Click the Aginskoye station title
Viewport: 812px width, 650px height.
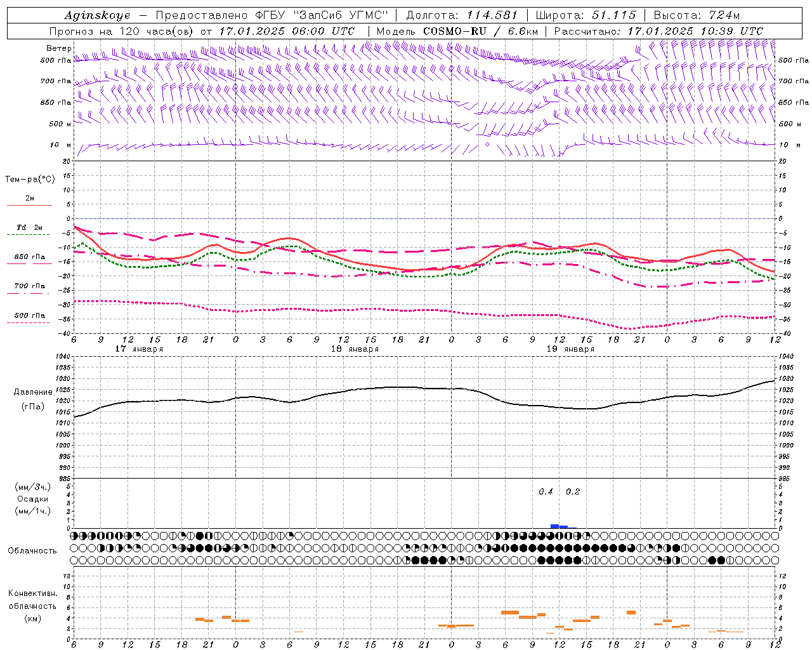point(97,15)
